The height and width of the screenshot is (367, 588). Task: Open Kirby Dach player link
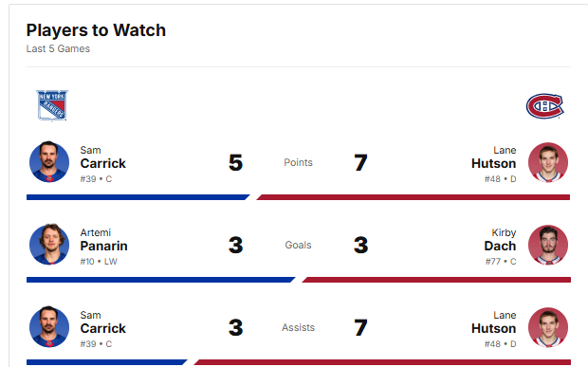tap(500, 240)
